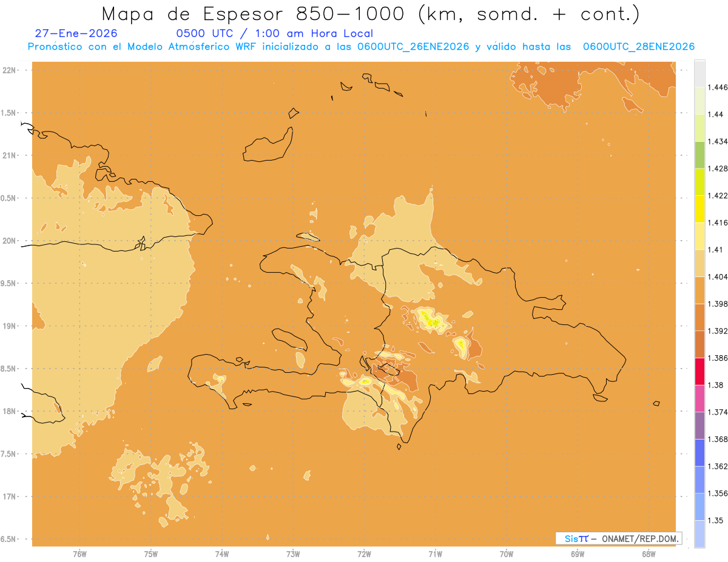Click the longitude label '70W'
Screen dimensions: 728x562
point(507,554)
